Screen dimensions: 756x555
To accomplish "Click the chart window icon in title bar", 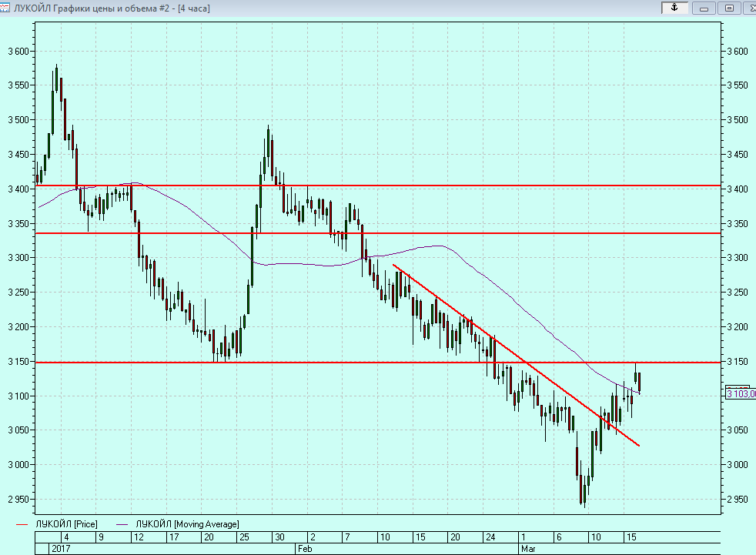I will (x=5, y=8).
